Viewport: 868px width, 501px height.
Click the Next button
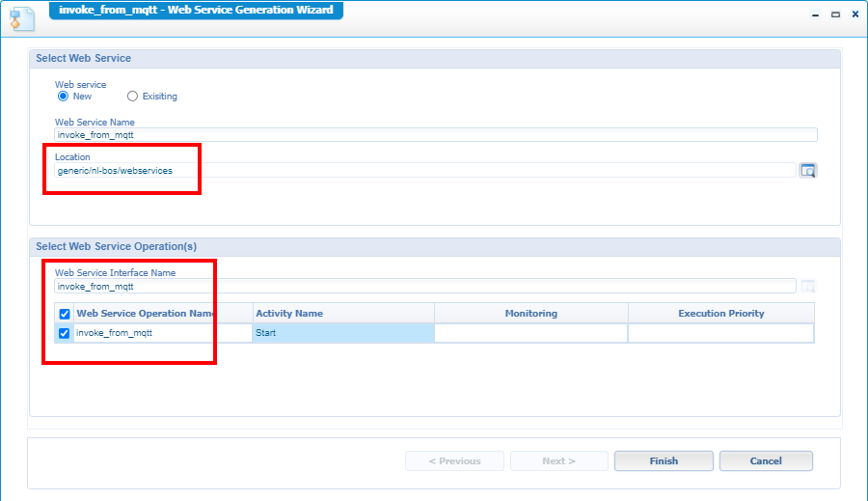(559, 461)
